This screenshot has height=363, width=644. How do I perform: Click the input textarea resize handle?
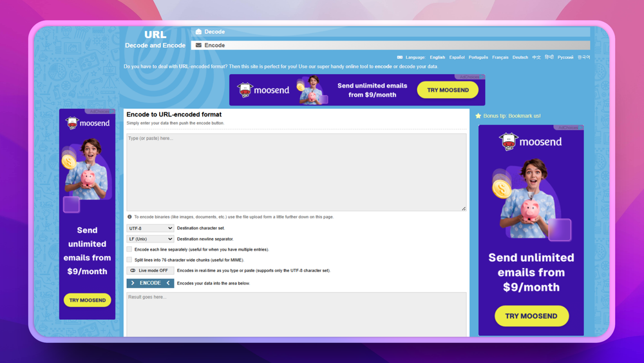click(464, 208)
